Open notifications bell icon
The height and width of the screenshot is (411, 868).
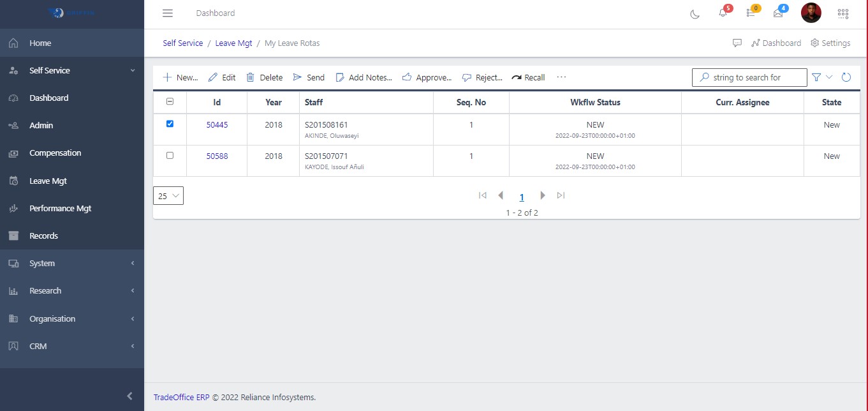(723, 13)
